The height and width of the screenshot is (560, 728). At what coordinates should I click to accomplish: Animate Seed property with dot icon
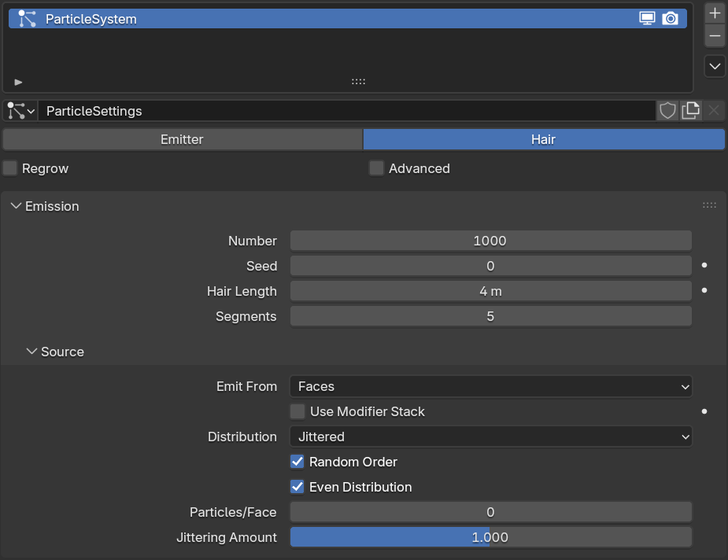tap(704, 265)
